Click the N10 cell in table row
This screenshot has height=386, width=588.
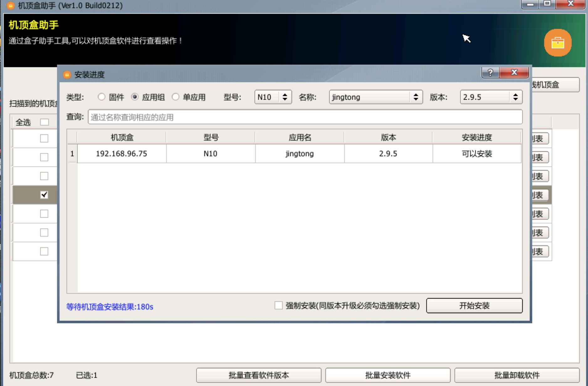(211, 153)
